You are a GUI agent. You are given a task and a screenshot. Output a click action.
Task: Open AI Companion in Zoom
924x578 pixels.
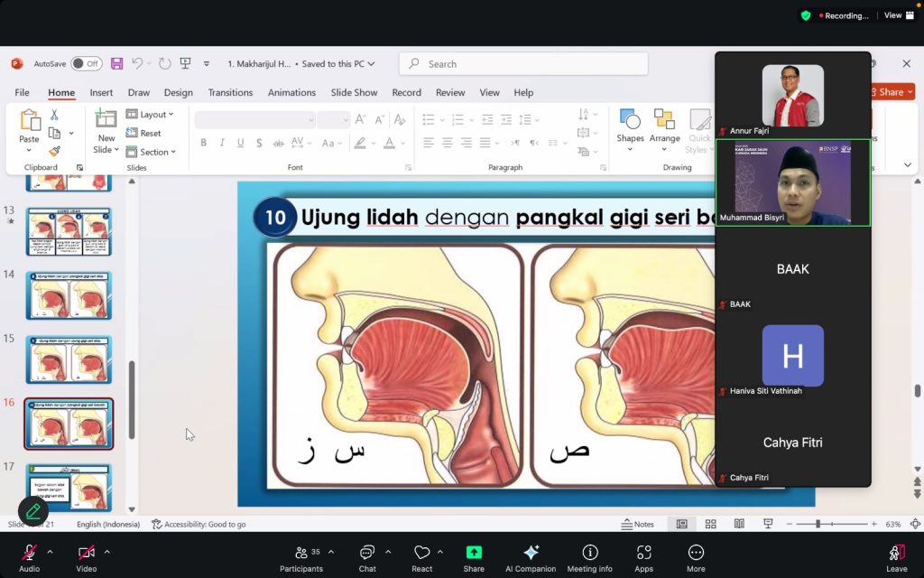coord(531,553)
